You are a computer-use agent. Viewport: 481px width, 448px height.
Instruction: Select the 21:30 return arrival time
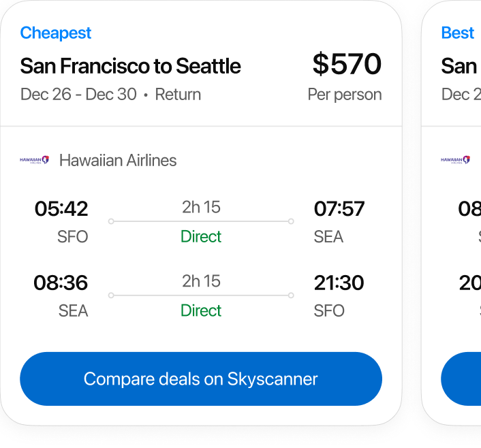[x=339, y=283]
